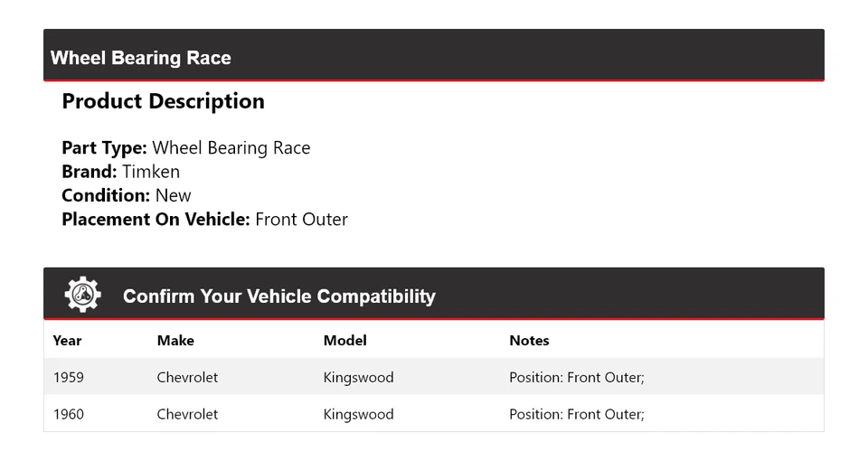Click the Condition New line
The width and height of the screenshot is (868, 461).
[x=126, y=195]
